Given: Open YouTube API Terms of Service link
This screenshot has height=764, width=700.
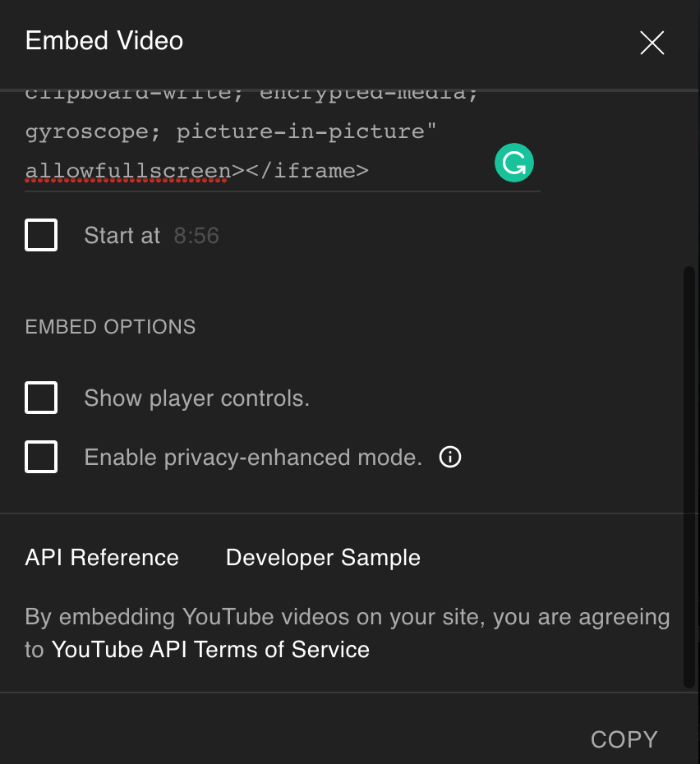Looking at the screenshot, I should [210, 649].
